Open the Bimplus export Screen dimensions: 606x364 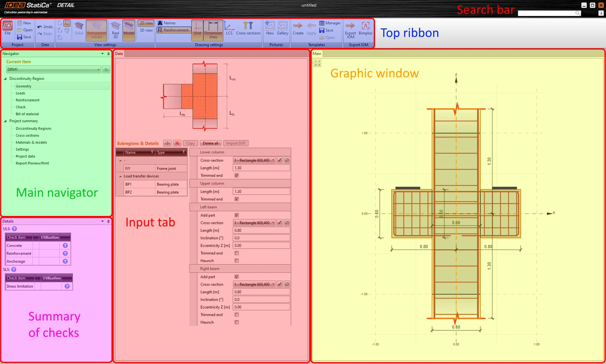(x=365, y=28)
